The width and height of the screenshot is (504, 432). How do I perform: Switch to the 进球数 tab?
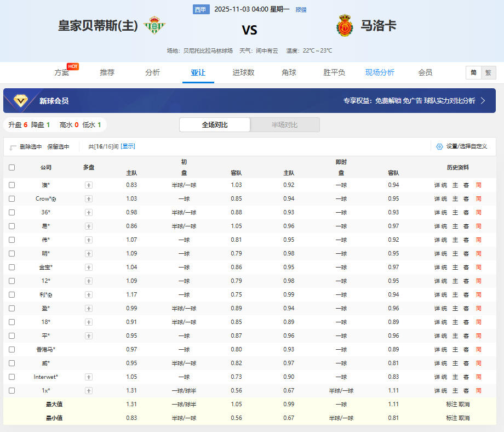pyautogui.click(x=243, y=72)
